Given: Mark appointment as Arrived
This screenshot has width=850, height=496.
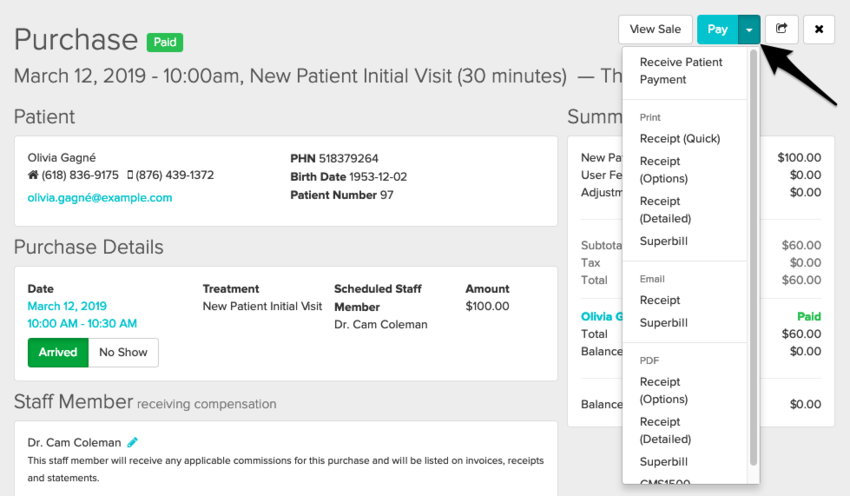Looking at the screenshot, I should pos(58,352).
